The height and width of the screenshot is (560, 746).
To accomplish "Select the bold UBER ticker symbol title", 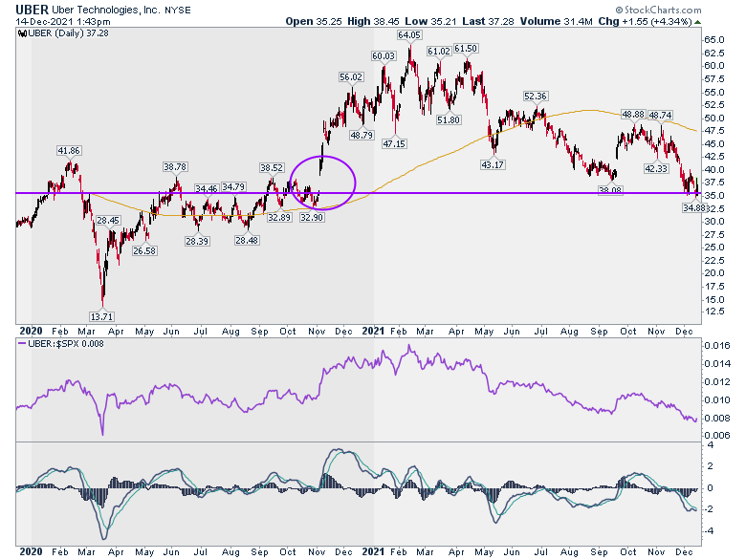I will click(x=32, y=10).
